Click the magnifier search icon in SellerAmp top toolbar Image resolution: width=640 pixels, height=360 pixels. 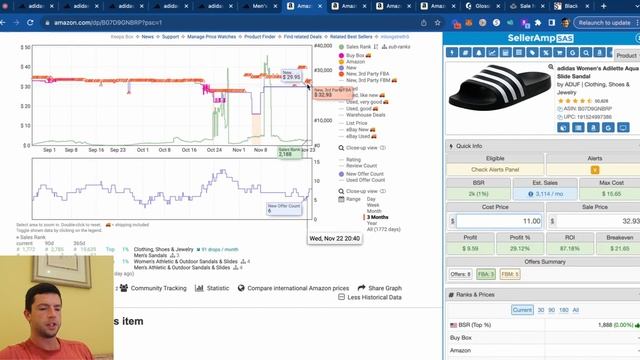[x=586, y=53]
